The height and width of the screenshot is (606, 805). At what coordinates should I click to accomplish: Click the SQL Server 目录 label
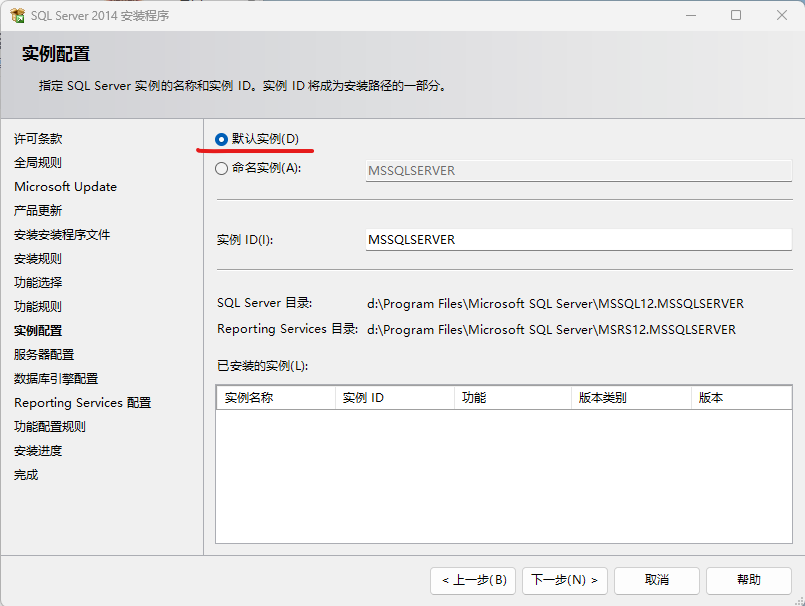264,303
